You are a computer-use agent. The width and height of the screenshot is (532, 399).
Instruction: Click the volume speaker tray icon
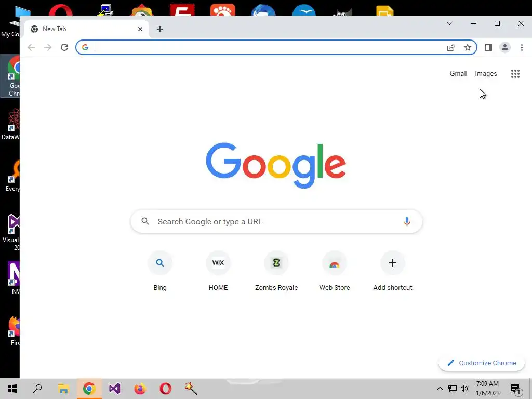464,389
